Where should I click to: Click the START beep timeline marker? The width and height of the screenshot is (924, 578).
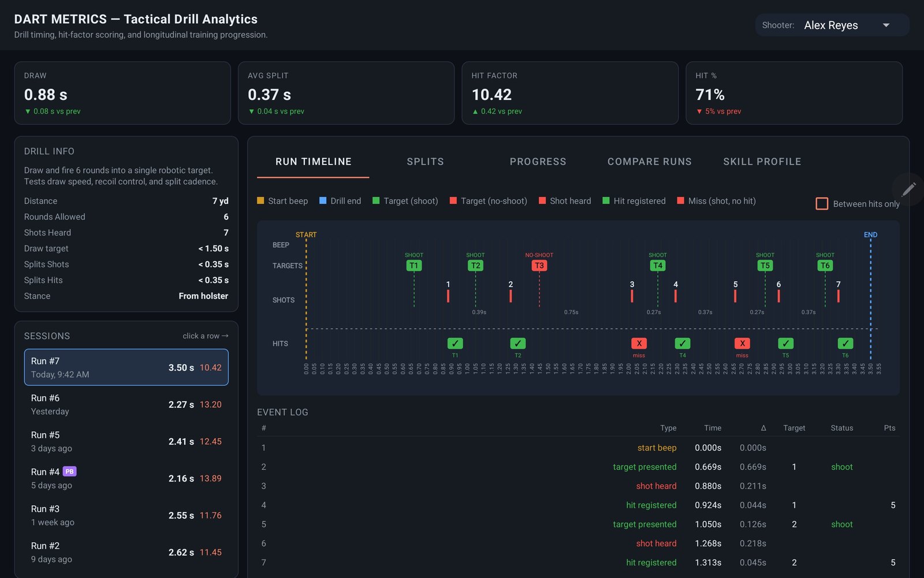pyautogui.click(x=306, y=234)
